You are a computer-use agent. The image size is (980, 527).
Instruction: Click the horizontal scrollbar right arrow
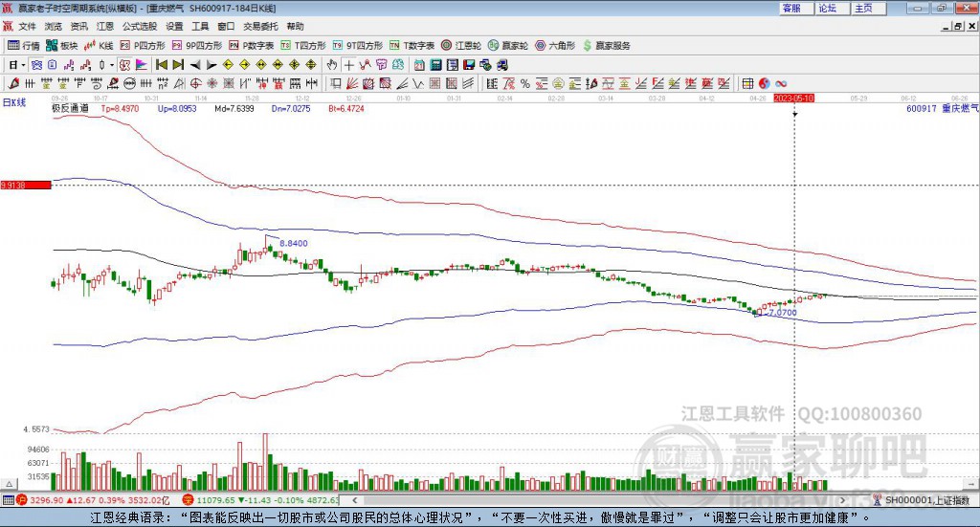click(842, 500)
